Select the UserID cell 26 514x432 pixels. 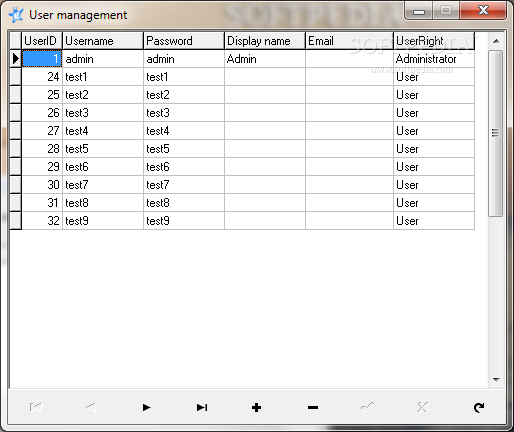coord(42,113)
